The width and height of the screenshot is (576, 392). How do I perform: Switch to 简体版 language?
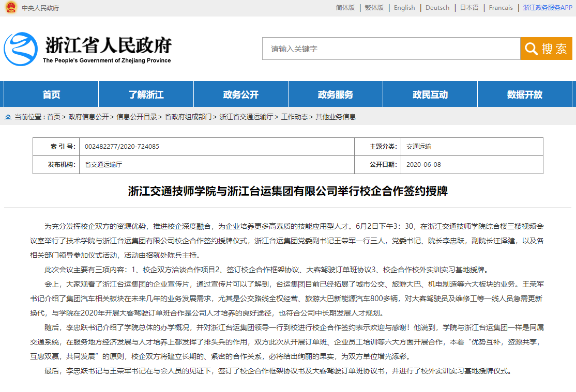point(345,8)
